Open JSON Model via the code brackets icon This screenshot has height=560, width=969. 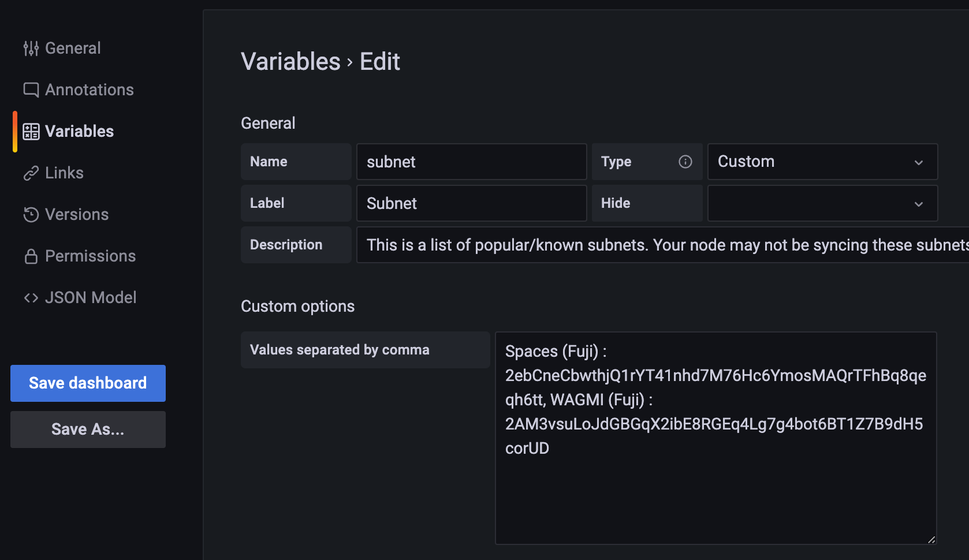coord(31,297)
